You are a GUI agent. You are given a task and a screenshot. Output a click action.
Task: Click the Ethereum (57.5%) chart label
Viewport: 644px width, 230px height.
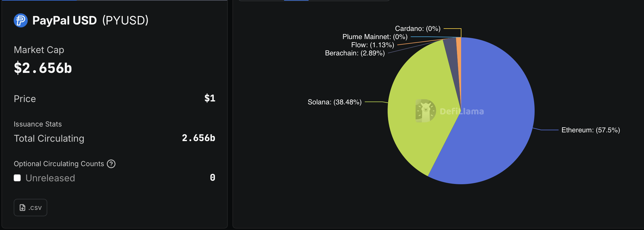coord(591,130)
